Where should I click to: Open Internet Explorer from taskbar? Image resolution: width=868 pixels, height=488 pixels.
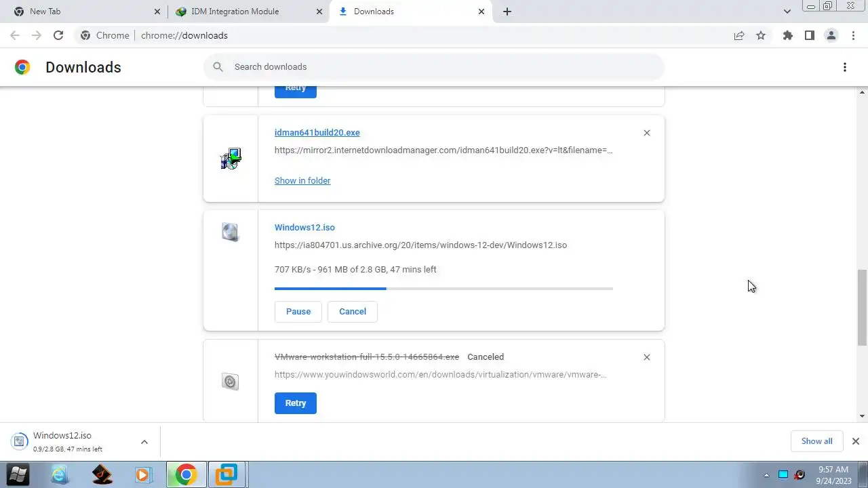tap(60, 474)
